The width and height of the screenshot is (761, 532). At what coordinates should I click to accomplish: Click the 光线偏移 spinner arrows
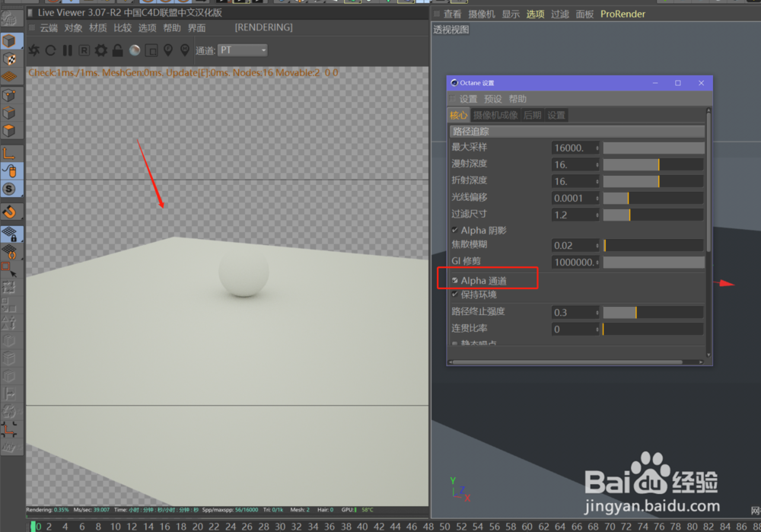coord(597,198)
